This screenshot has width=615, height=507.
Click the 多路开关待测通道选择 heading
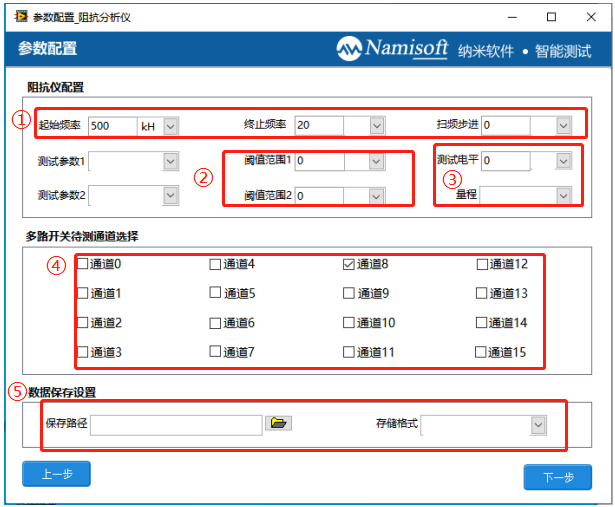tap(82, 236)
